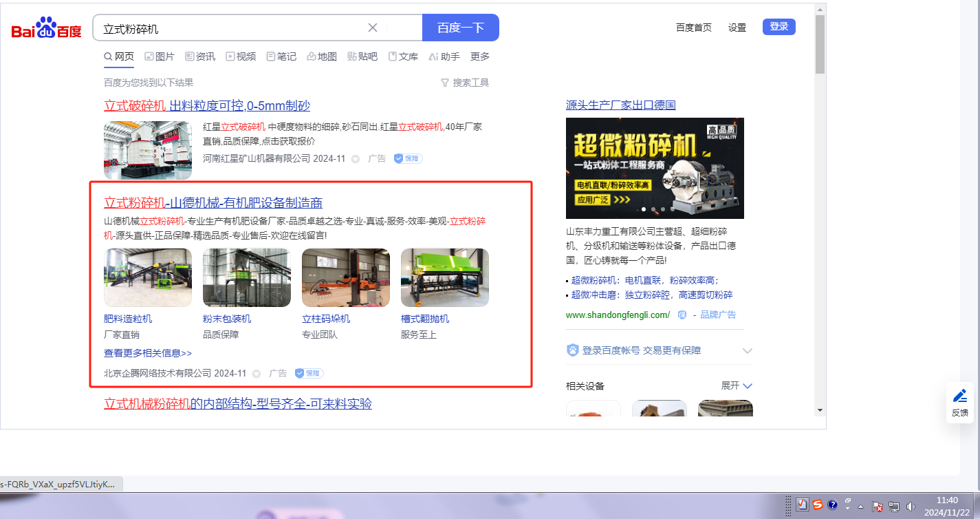Click the page vertical scrollbar thumb
The width and height of the screenshot is (980, 519).
pos(820,44)
